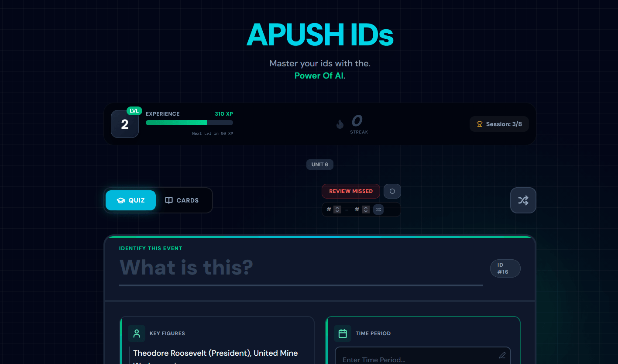Click the flame streak icon
618x364 pixels.
click(x=340, y=124)
